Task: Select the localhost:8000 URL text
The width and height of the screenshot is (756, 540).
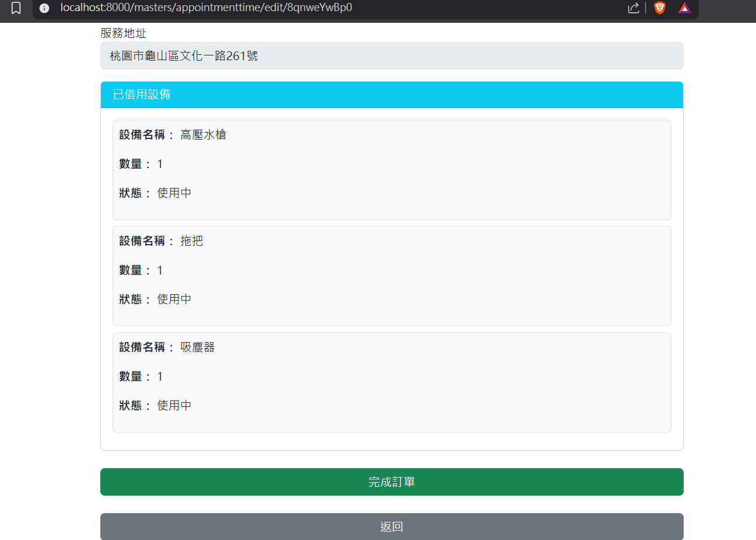Action: [x=206, y=8]
